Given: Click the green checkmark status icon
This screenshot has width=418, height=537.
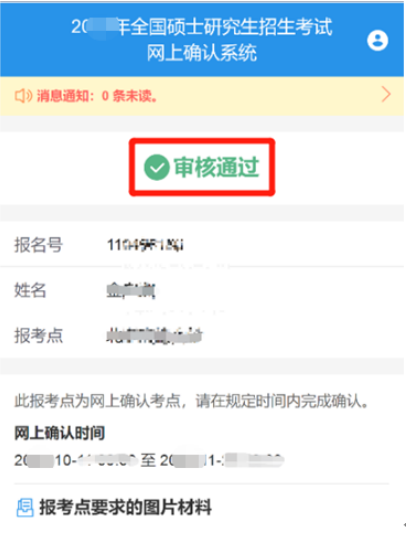Looking at the screenshot, I should tap(157, 167).
